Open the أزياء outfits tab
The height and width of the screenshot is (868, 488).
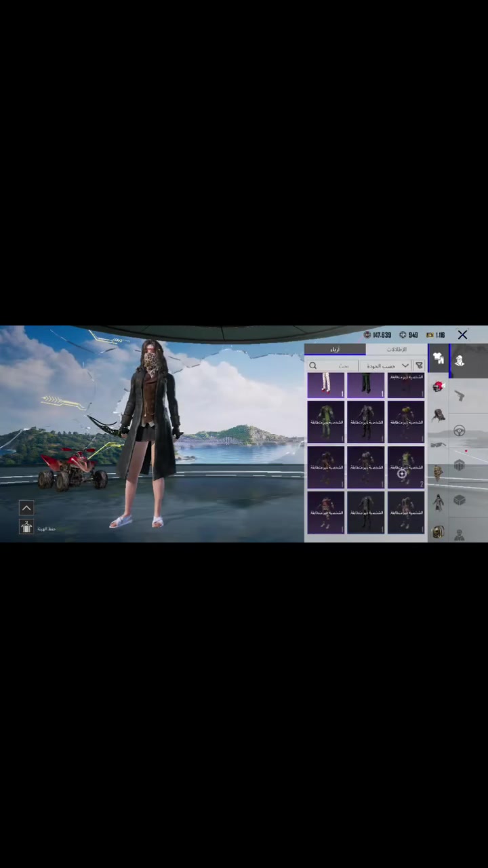[x=335, y=349]
